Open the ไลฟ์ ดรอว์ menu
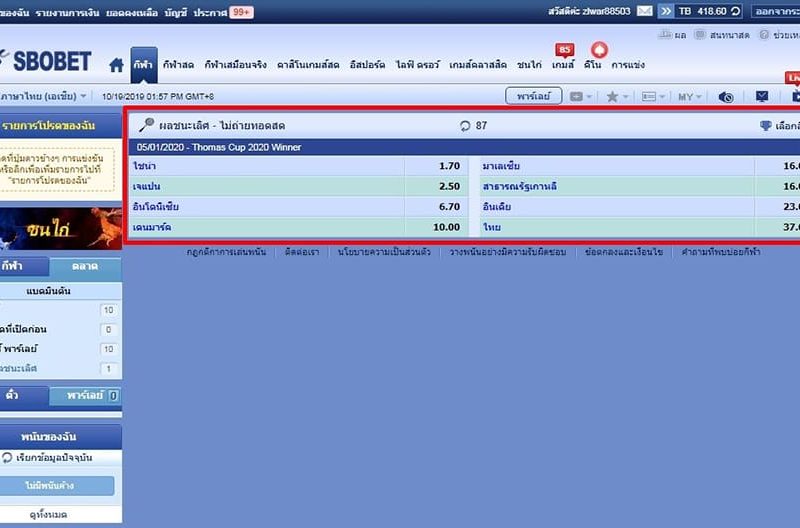800x528 pixels. (x=417, y=65)
